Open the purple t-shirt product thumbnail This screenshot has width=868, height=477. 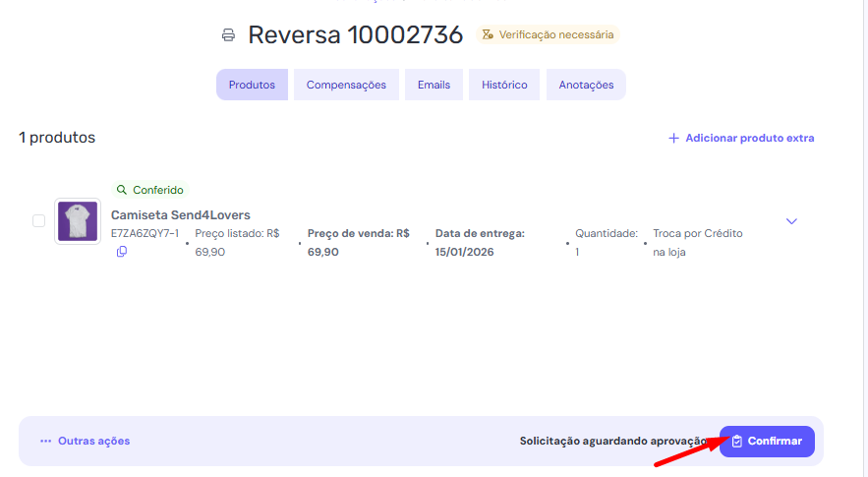[78, 221]
